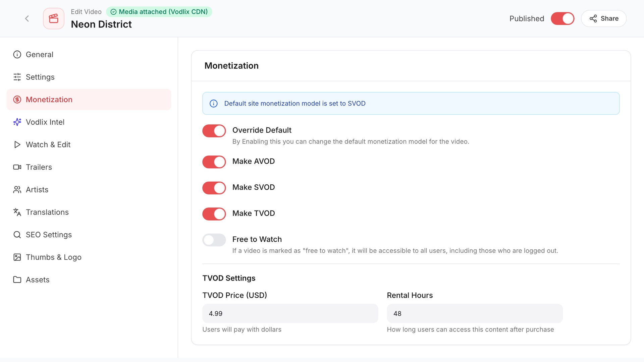Turn off the Make AVOD toggle
The image size is (644, 362).
pyautogui.click(x=214, y=162)
